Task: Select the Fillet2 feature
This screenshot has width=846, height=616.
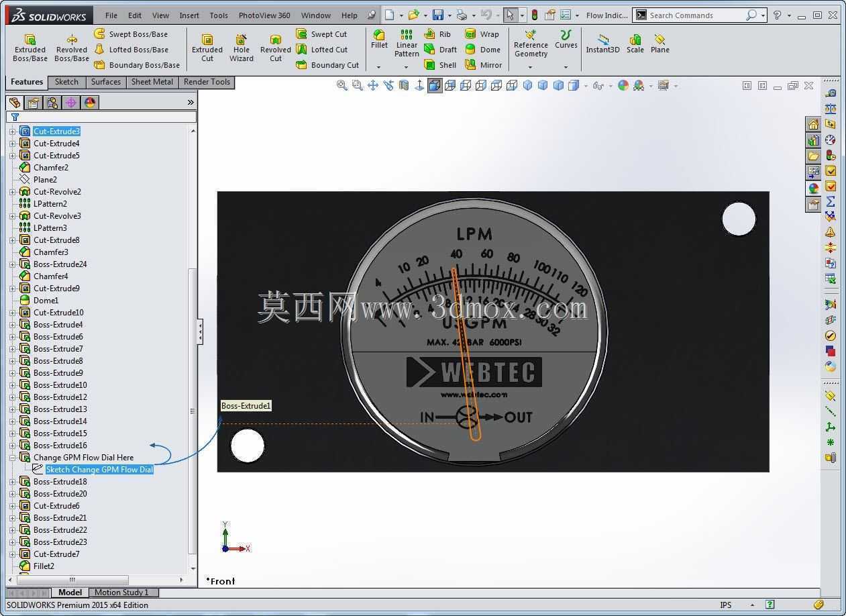Action: point(44,566)
